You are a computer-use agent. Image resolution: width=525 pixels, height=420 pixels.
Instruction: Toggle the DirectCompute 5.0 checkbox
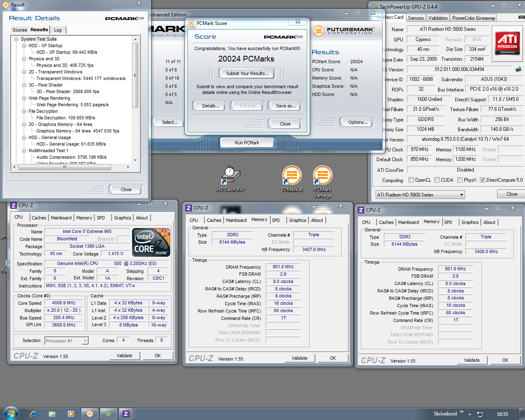[482, 180]
